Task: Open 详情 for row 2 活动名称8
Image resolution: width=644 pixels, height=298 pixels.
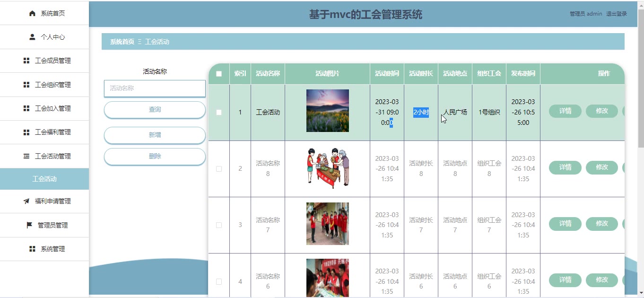Action: click(565, 167)
